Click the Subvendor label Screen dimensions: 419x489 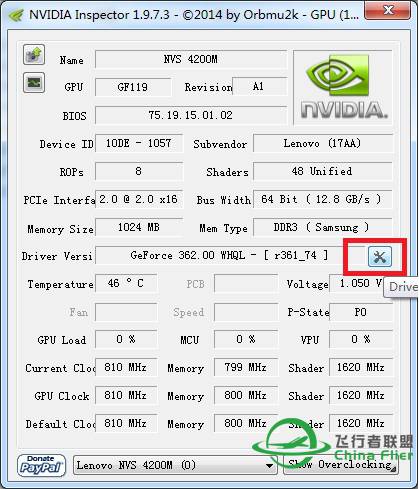point(220,144)
